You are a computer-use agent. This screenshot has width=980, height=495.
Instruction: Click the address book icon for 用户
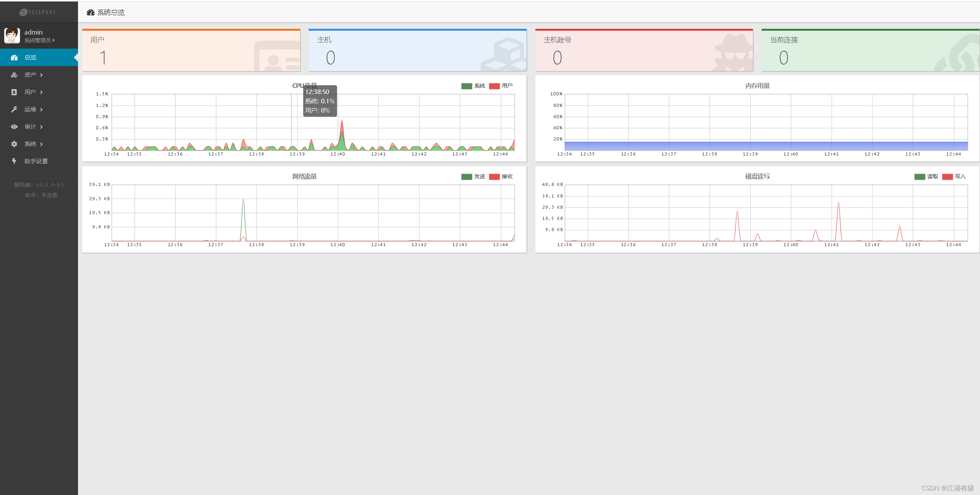pyautogui.click(x=14, y=92)
